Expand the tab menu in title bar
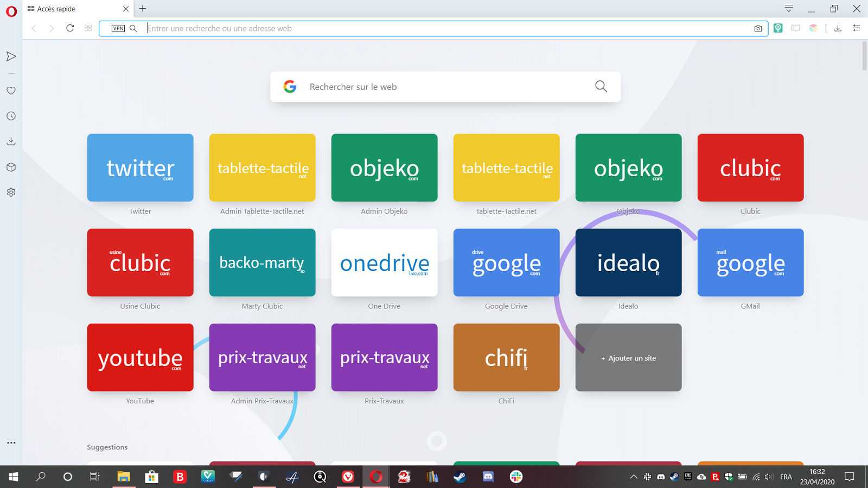This screenshot has height=488, width=868. 789,9
